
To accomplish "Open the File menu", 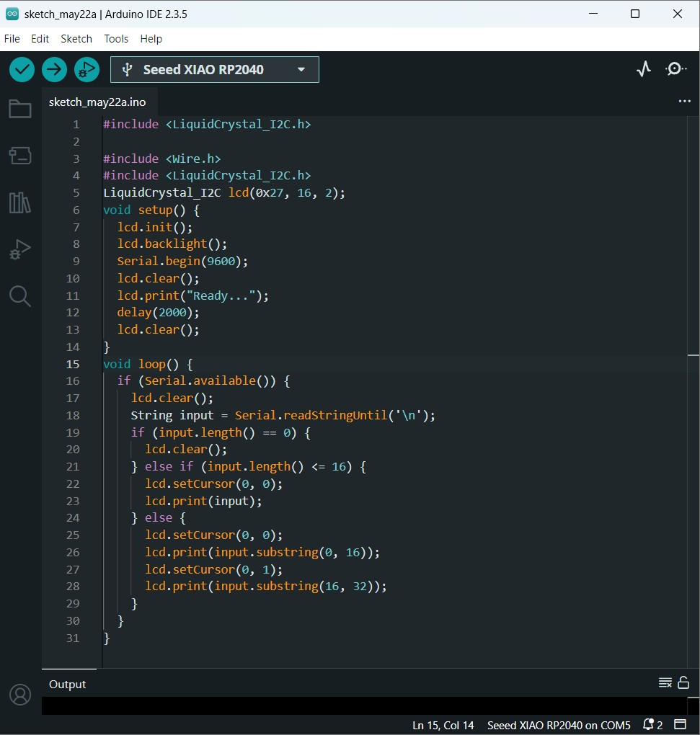I will tap(12, 39).
